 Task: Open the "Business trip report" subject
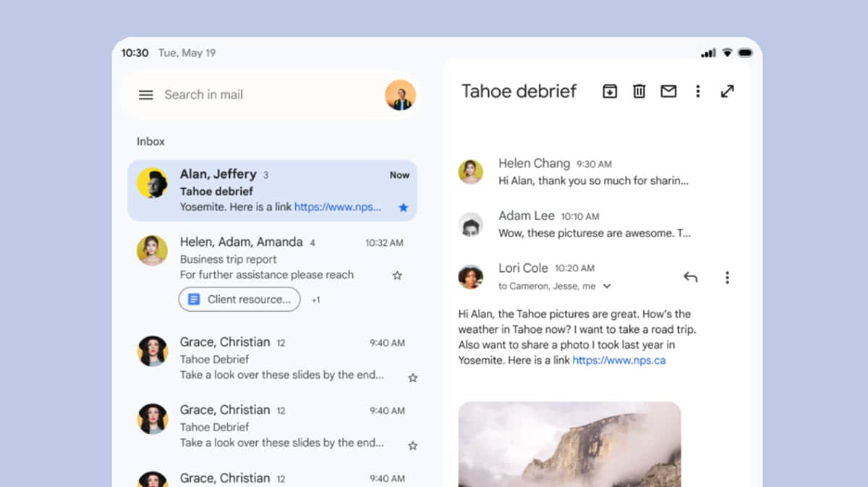229,259
